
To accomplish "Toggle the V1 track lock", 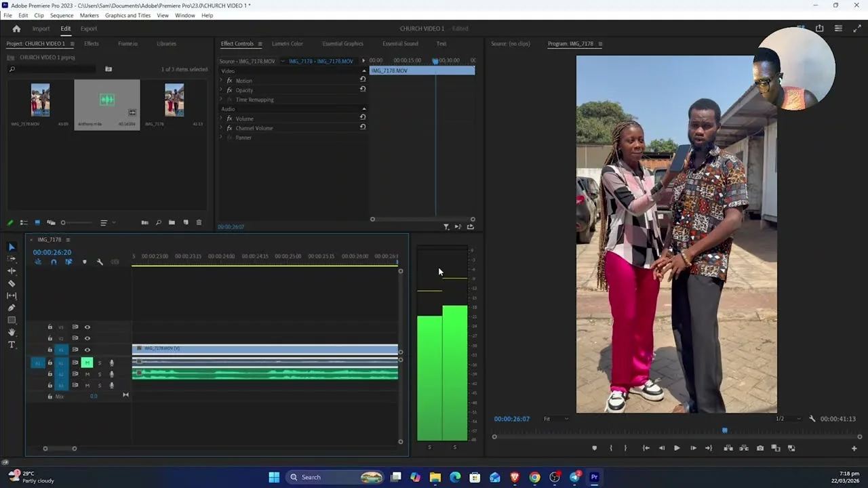I will (x=50, y=350).
